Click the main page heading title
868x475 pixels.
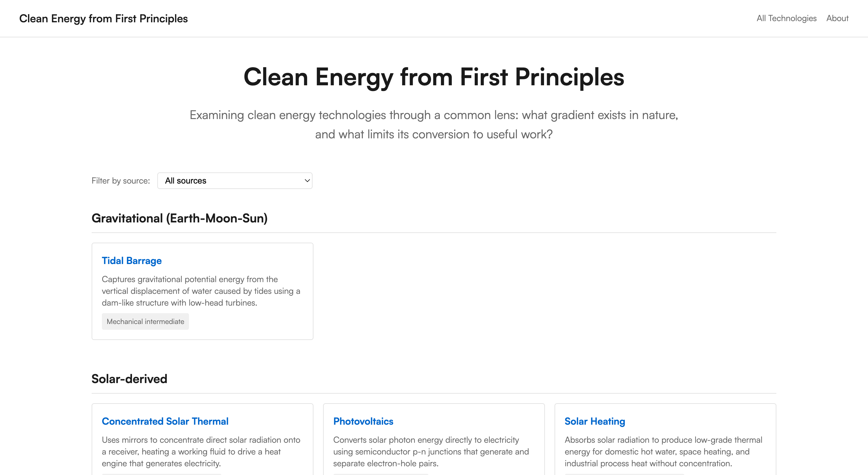tap(434, 77)
